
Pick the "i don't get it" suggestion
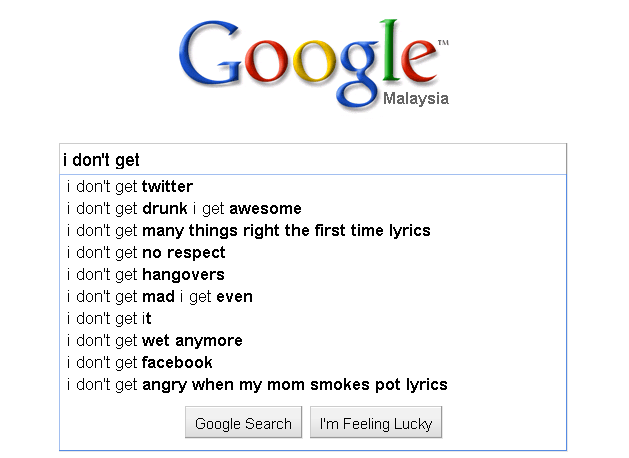point(313,318)
